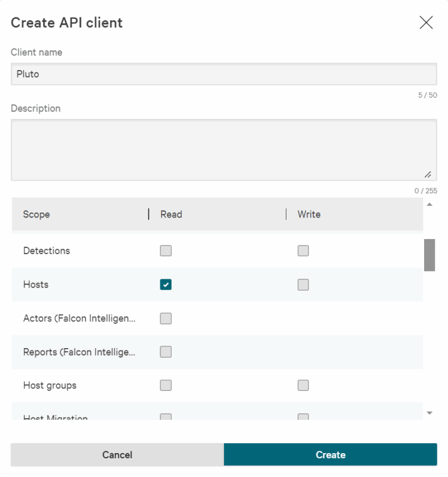Click the Client name input field
This screenshot has height=477, width=448.
click(x=223, y=75)
